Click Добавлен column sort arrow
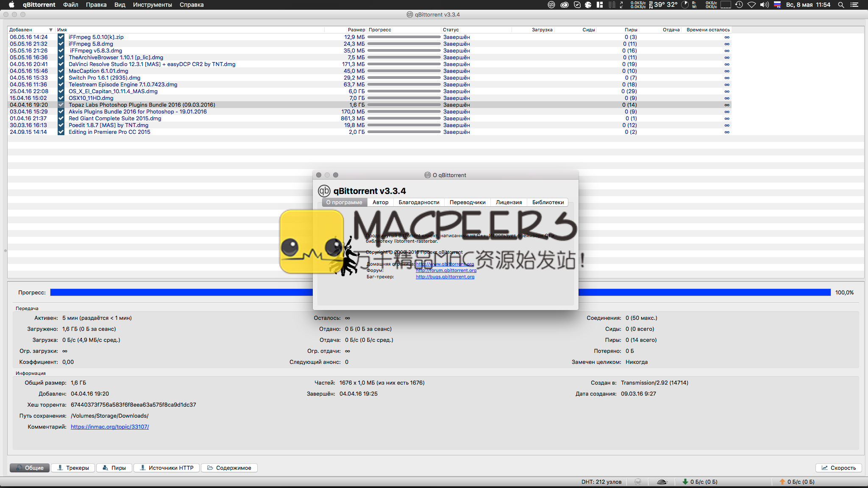 pos(51,30)
